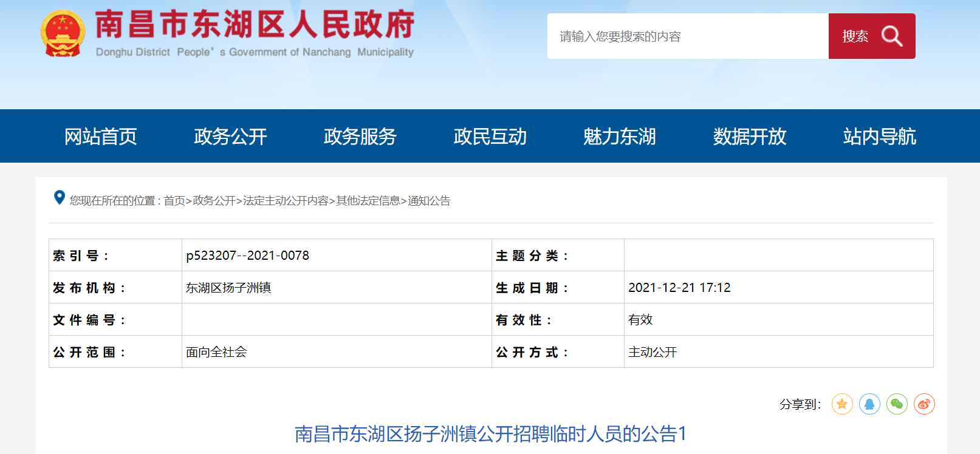Click the 南昌市东湖区人民政府 site title
The height and width of the screenshot is (454, 980).
tap(255, 25)
